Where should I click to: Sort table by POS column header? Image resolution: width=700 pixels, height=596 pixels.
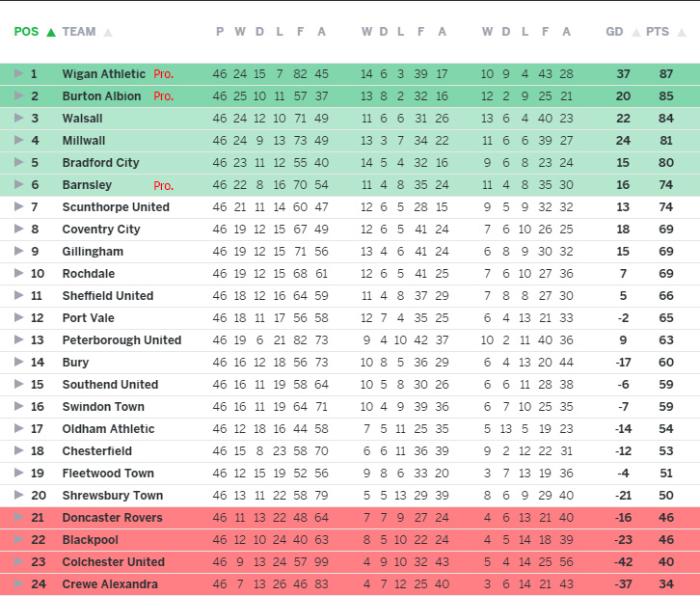26,32
